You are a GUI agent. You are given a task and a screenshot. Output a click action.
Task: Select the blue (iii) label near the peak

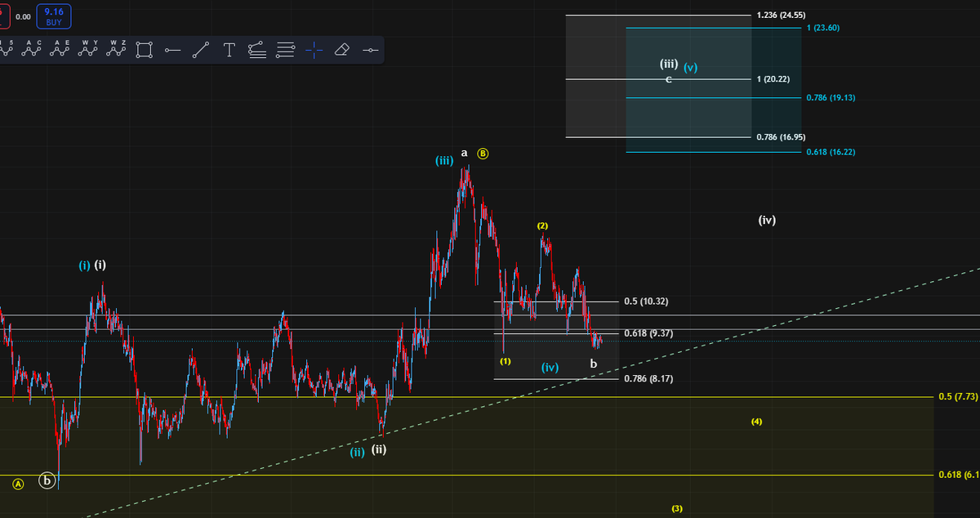(x=444, y=161)
